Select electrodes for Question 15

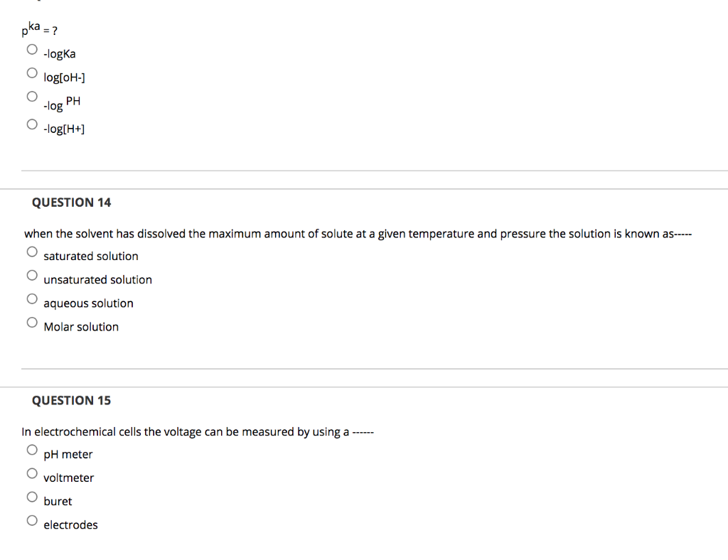pos(32,519)
